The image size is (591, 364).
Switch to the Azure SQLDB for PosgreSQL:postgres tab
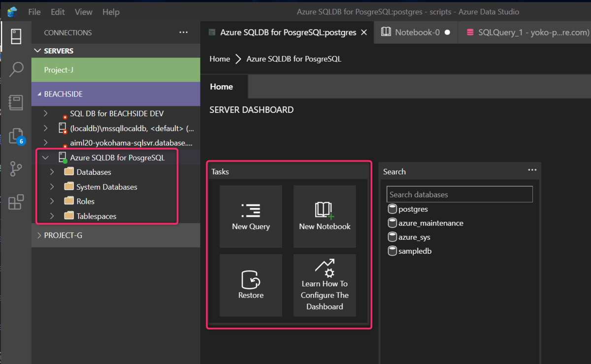[x=288, y=33]
